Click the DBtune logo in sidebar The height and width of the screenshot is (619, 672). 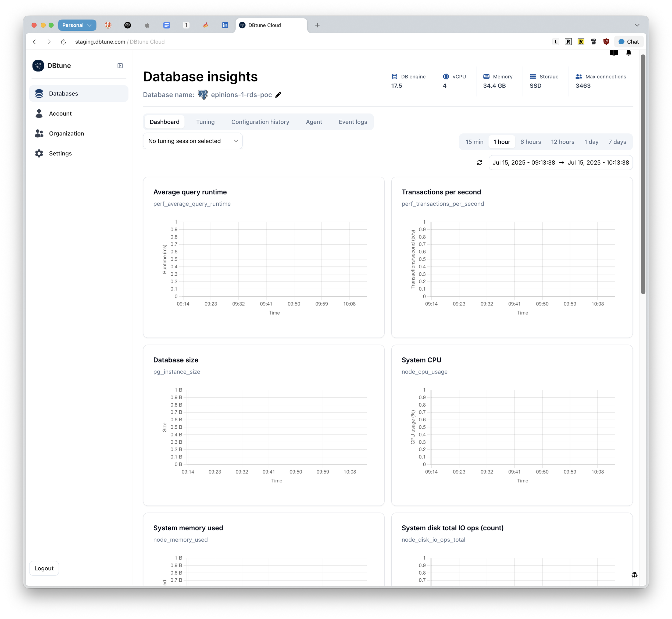38,66
